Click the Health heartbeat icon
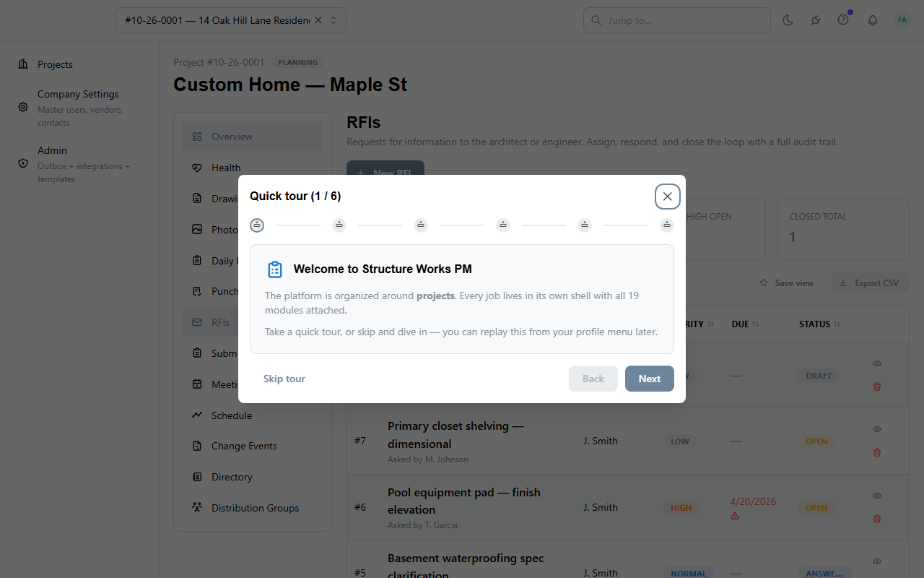This screenshot has width=924, height=578. pyautogui.click(x=197, y=168)
